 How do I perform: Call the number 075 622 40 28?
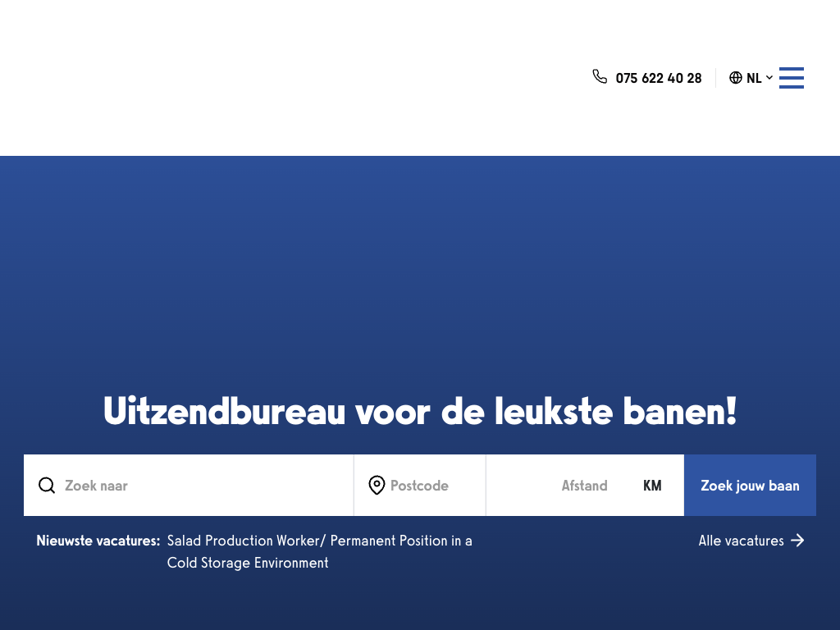[658, 78]
